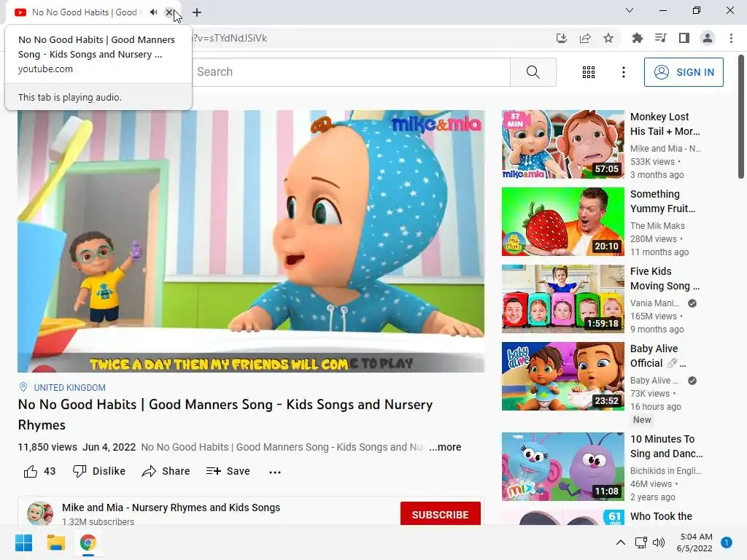Open Something Yummy Fruit thumbnail
The image size is (747, 560).
pos(562,222)
